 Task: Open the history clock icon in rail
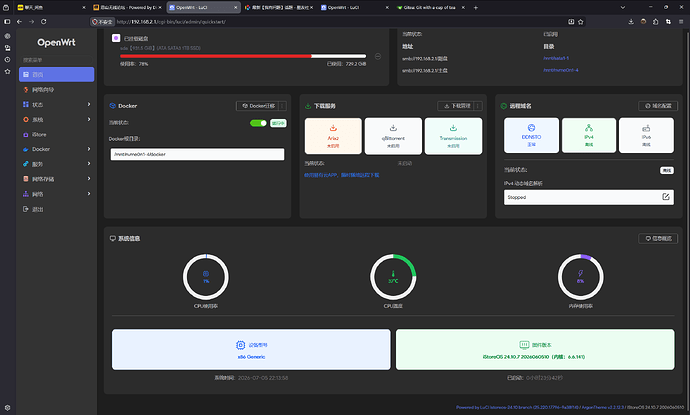pos(7,59)
